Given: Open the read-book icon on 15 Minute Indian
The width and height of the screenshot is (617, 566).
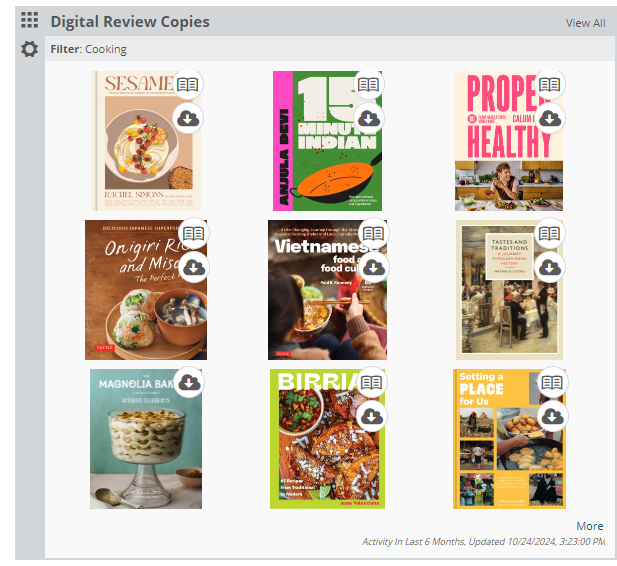Looking at the screenshot, I should point(368,84).
